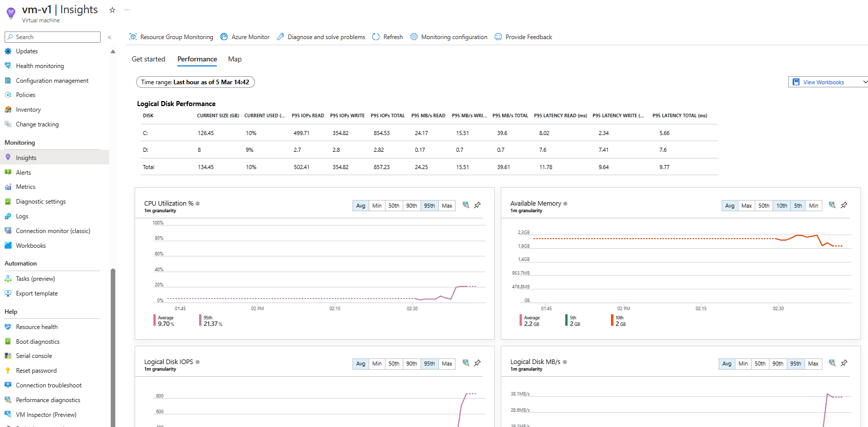Open Health monitoring
Screen dimensions: 868x427
click(40, 66)
